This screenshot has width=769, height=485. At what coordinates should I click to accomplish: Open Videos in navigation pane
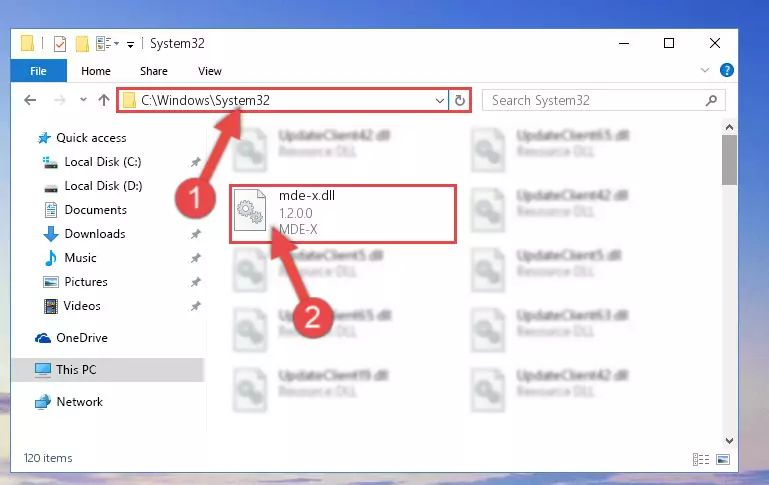pos(82,306)
